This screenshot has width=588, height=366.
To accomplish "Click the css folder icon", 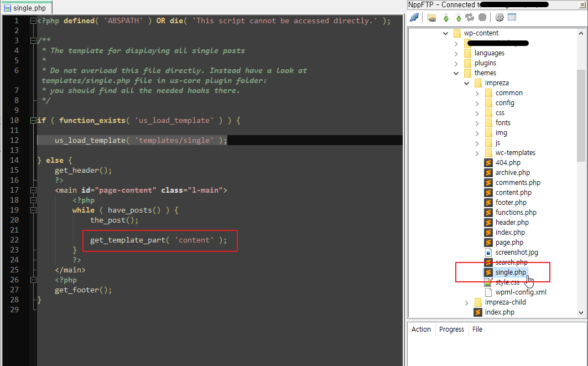I will click(x=488, y=112).
